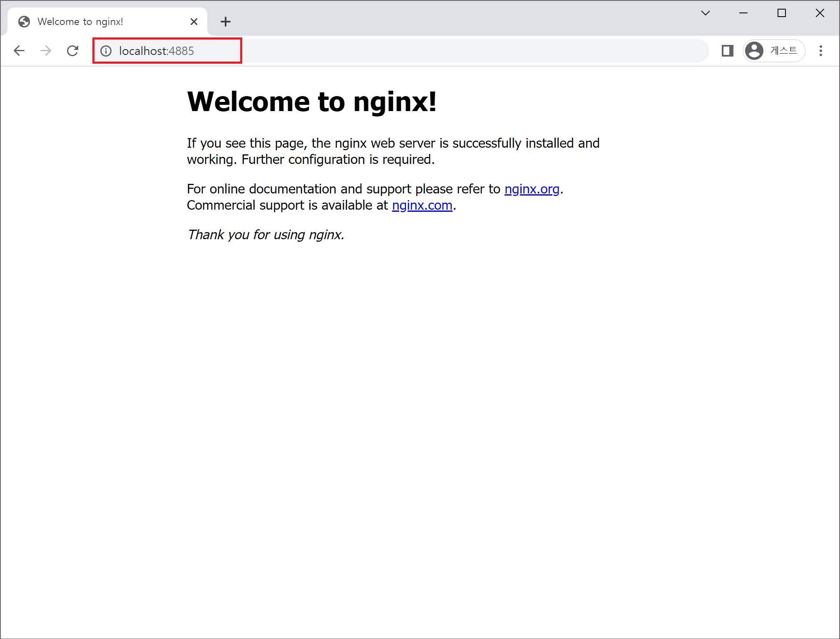Go forward with the arrow button
The width and height of the screenshot is (840, 639).
pyautogui.click(x=46, y=51)
